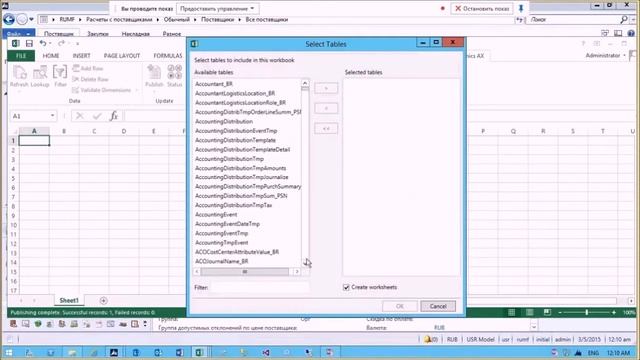Click the Excel icon on the taskbar

199,352
